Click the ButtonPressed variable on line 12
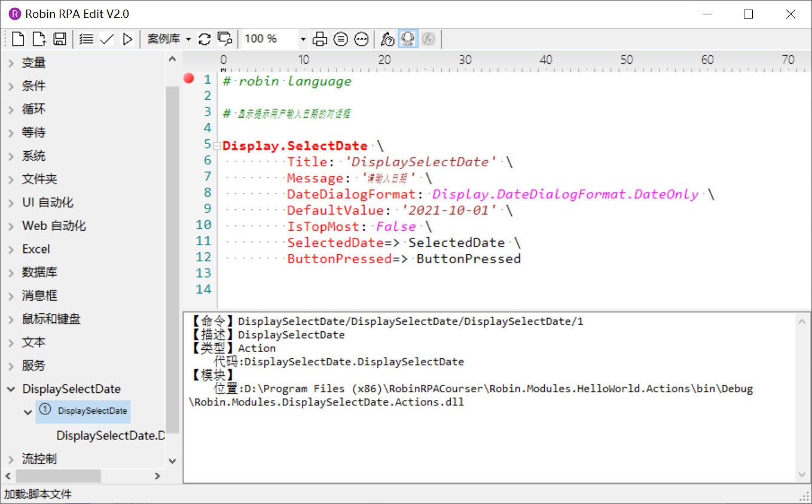Image resolution: width=812 pixels, height=504 pixels. click(469, 259)
